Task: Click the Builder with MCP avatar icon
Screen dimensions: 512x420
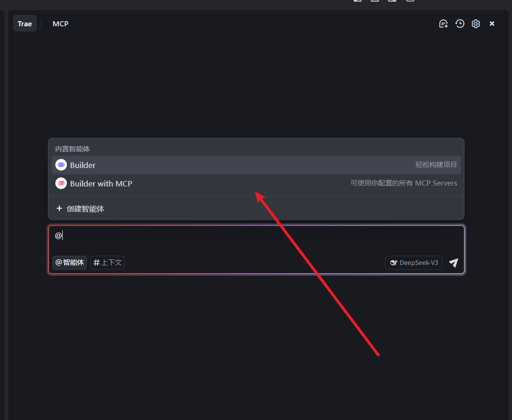Action: pos(61,183)
